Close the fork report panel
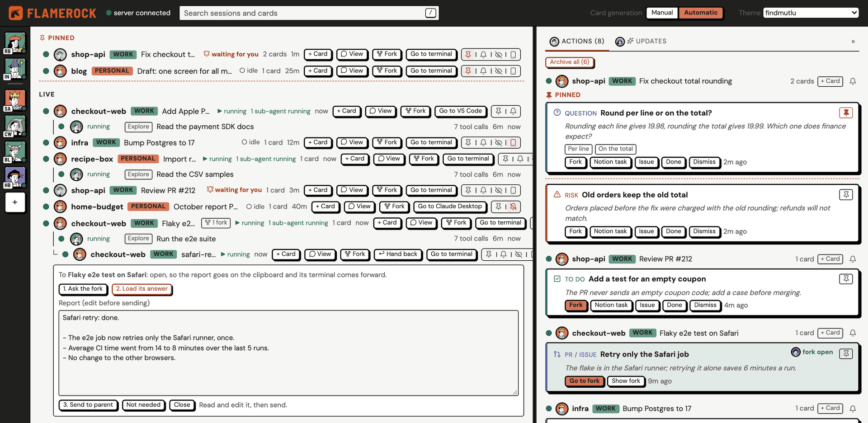Viewport: 868px width, 423px height. click(182, 405)
